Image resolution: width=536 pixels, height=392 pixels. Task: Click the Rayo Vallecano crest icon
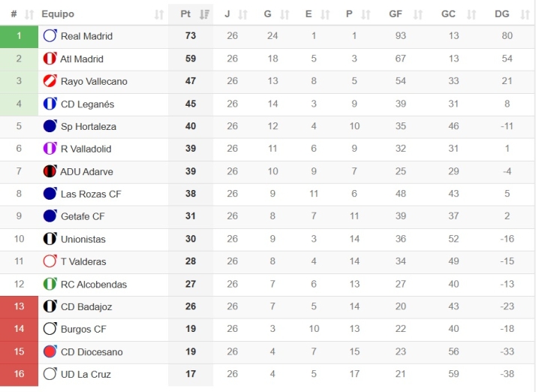click(50, 81)
